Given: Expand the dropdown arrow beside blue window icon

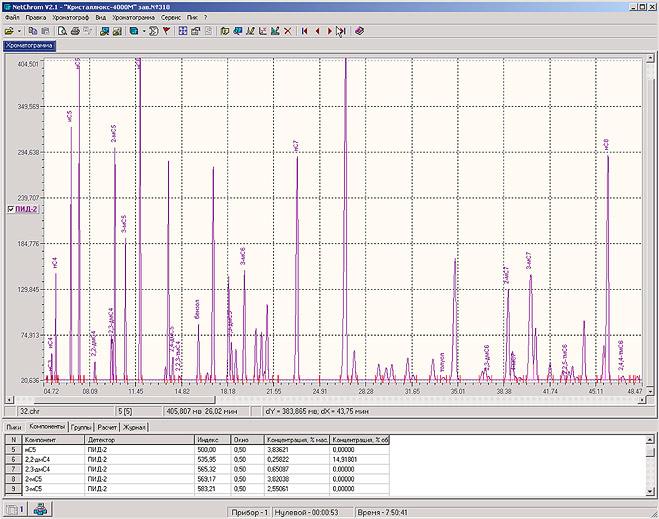Looking at the screenshot, I should [x=143, y=31].
